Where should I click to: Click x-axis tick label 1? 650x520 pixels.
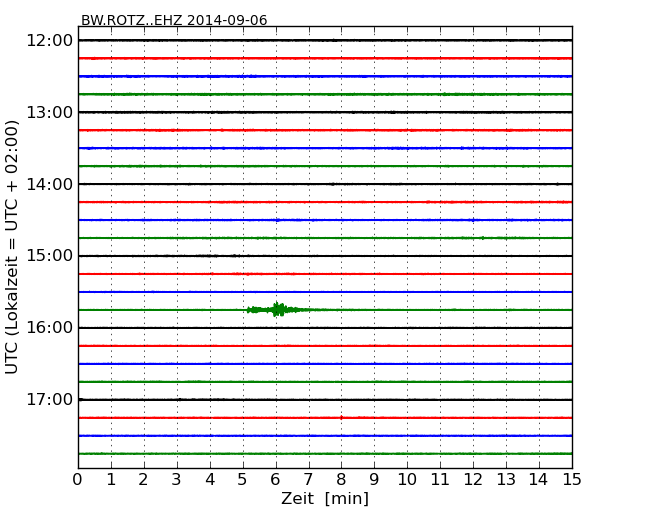(111, 480)
